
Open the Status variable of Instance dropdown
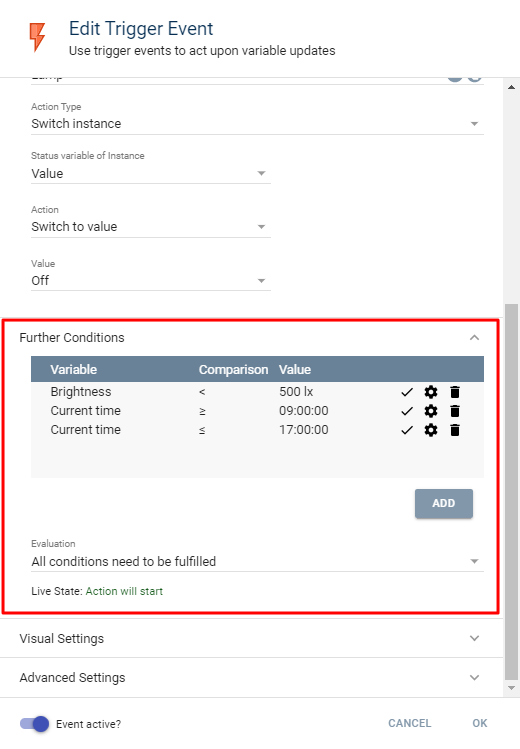point(151,173)
